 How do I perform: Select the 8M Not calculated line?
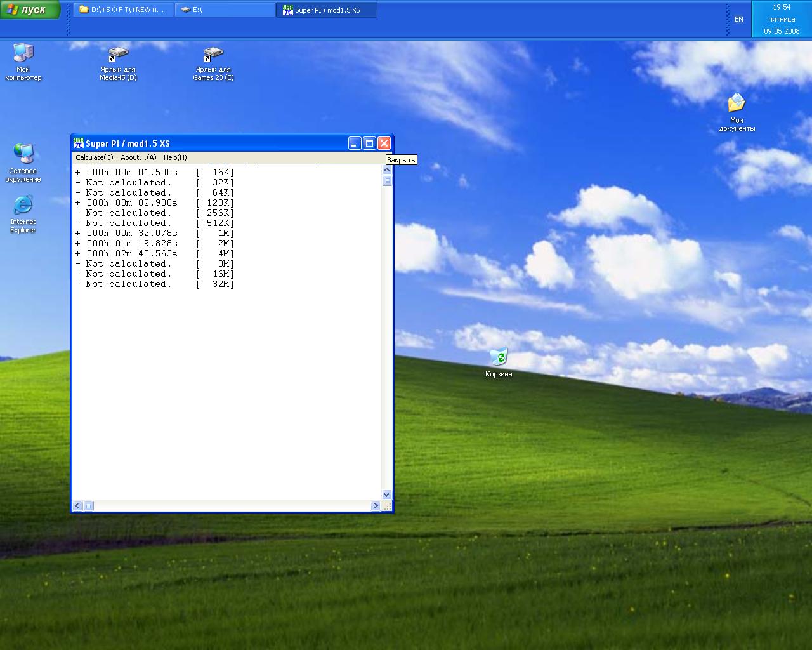point(155,264)
